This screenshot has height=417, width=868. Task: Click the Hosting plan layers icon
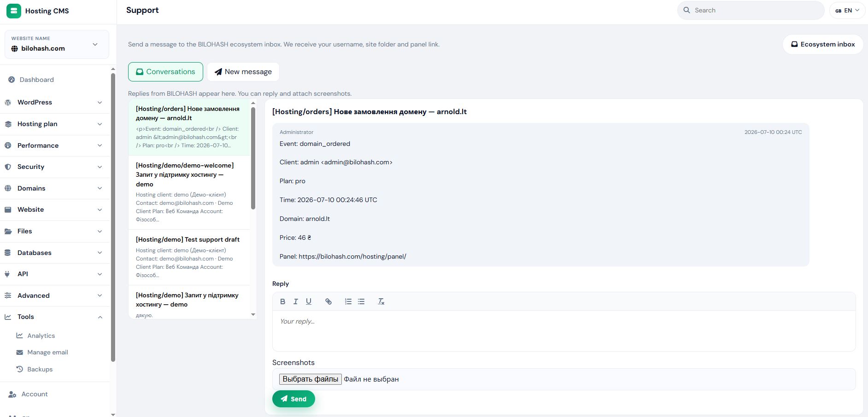pos(8,124)
